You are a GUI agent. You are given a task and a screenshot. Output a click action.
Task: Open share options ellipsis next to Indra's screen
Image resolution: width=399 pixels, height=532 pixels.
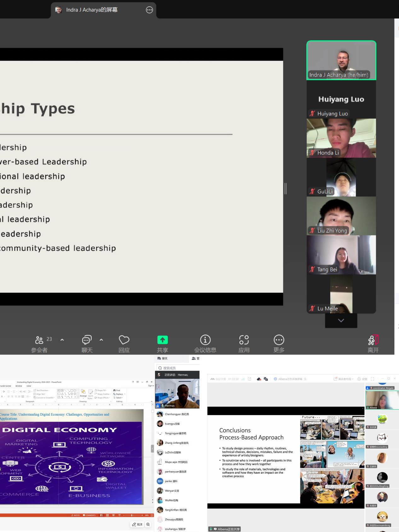pos(149,10)
